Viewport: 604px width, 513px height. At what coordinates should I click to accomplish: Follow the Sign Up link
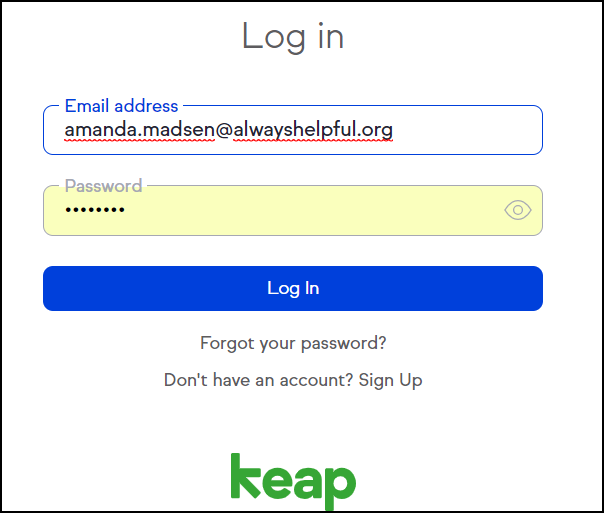point(390,380)
